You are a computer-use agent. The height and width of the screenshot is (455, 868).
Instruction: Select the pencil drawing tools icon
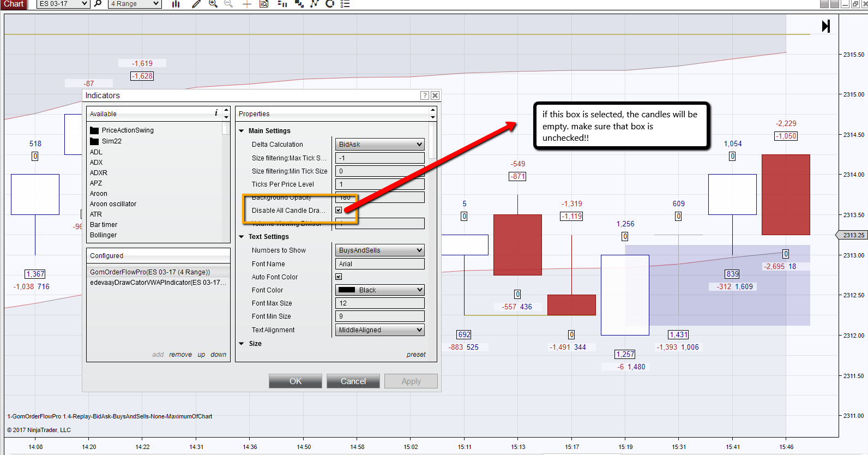[x=196, y=4]
